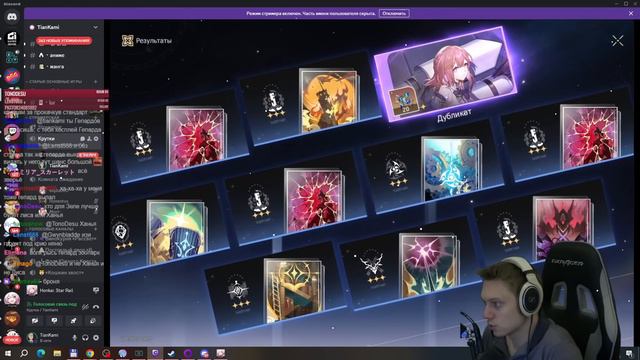The image size is (640, 360).
Task: Deafen with headphones icon in user panel
Action: click(x=85, y=338)
